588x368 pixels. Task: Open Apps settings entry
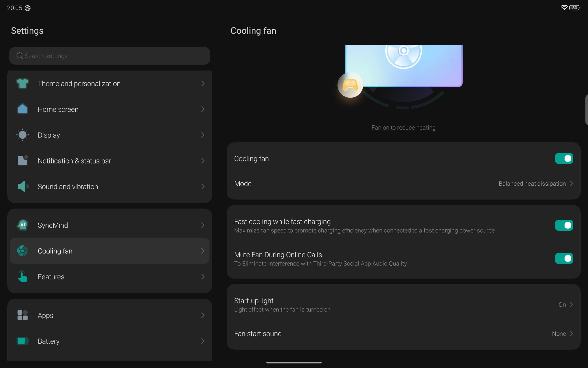pos(110,315)
